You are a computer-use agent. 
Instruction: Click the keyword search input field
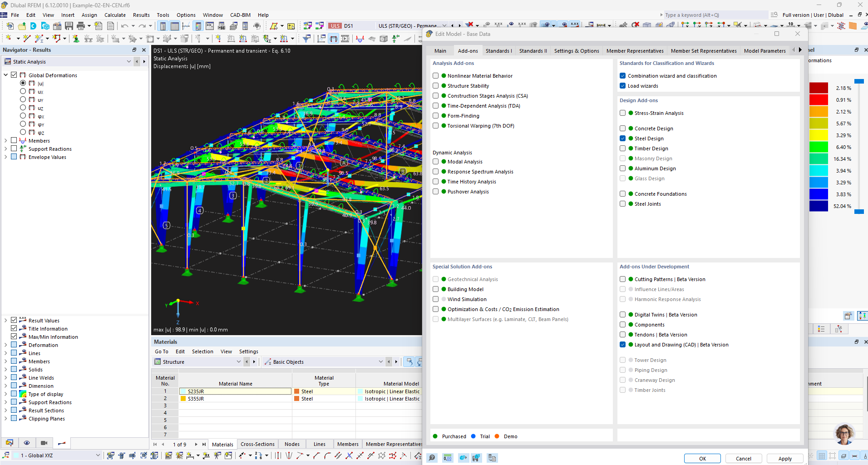click(715, 15)
